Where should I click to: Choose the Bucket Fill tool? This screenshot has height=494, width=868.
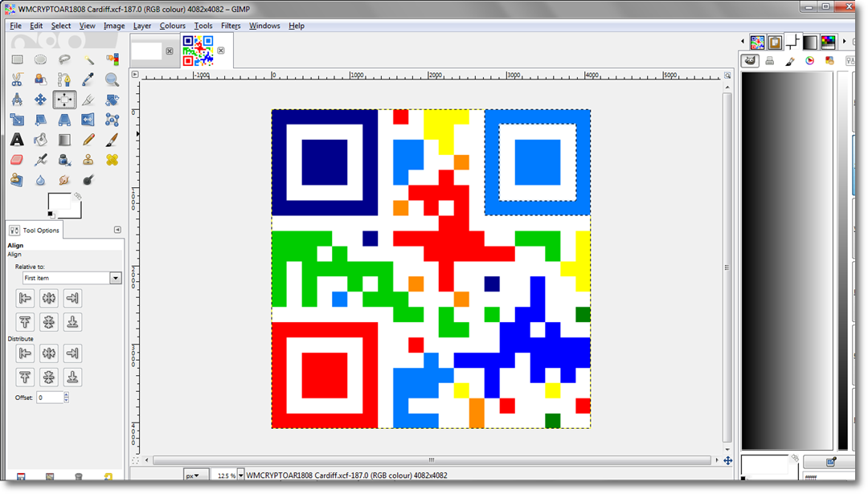pos(40,140)
